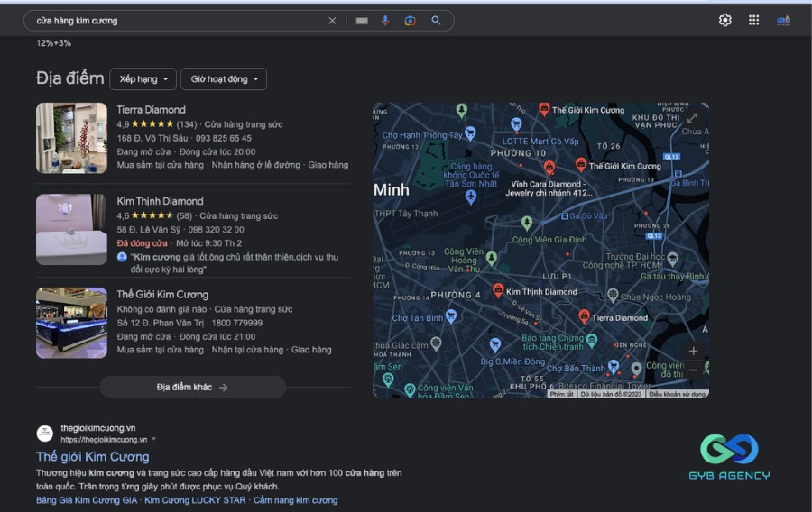Run search with magnifying glass icon
This screenshot has width=812, height=512.
tap(436, 20)
